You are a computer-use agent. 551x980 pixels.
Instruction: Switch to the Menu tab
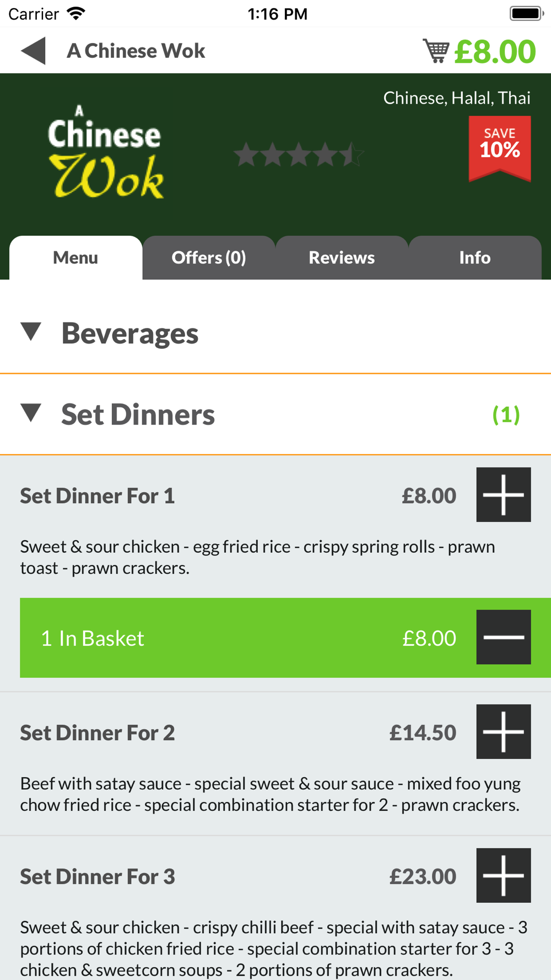[75, 257]
